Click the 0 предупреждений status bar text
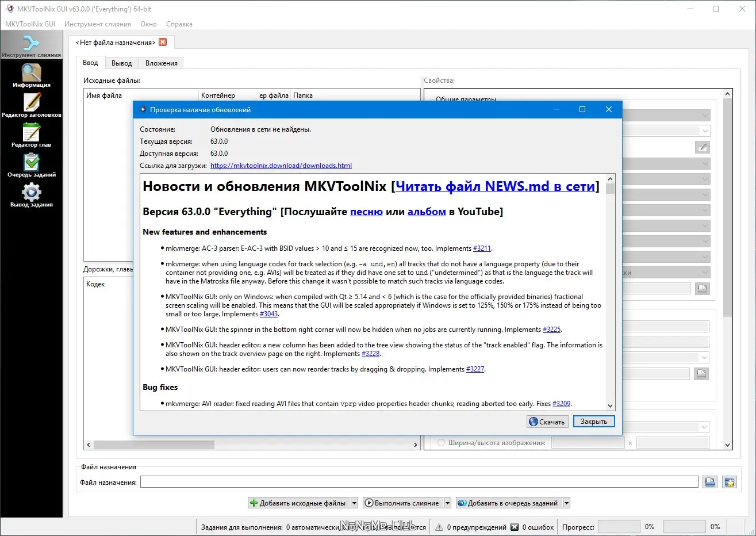This screenshot has height=536, width=756. 477,527
